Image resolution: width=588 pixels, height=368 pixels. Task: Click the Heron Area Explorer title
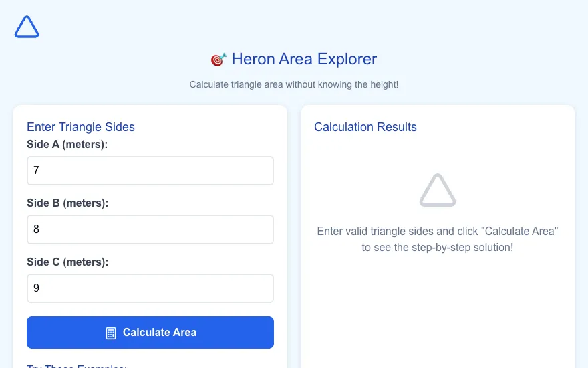click(304, 59)
